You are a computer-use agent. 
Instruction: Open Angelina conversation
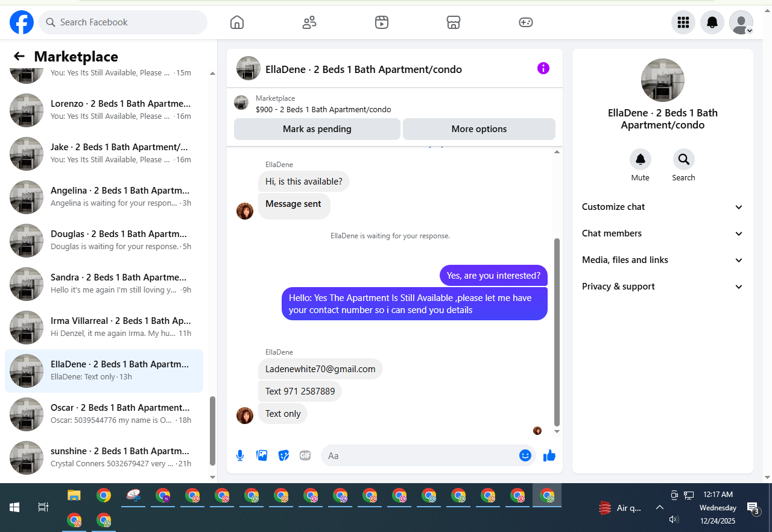click(104, 197)
